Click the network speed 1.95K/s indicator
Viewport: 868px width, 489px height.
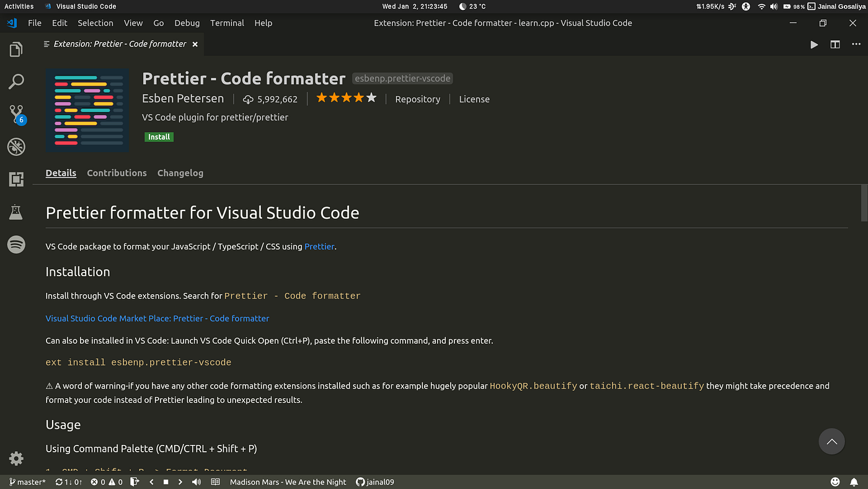[712, 6]
